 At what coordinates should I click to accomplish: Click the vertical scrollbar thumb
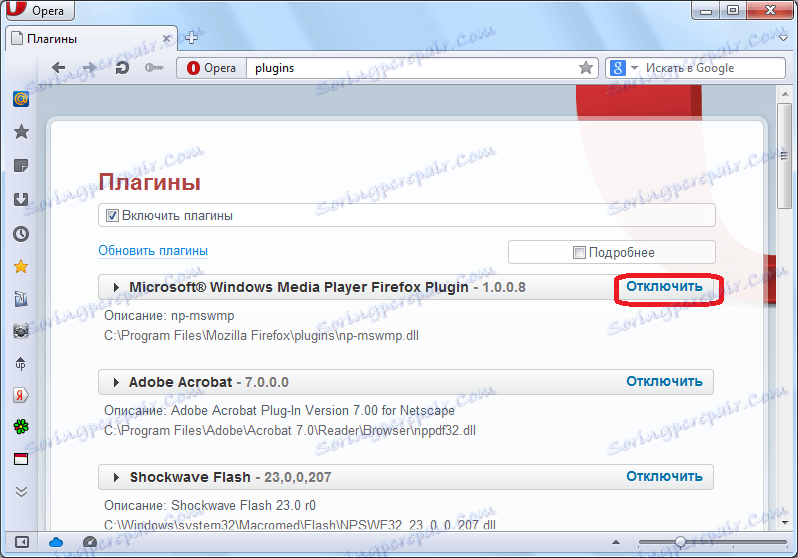pos(784,155)
